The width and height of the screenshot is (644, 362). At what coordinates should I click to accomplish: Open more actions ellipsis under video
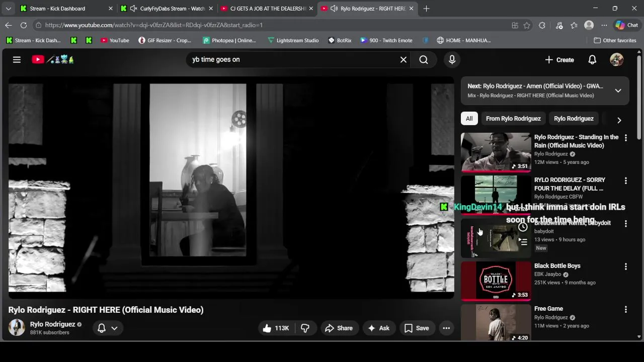coord(446,328)
